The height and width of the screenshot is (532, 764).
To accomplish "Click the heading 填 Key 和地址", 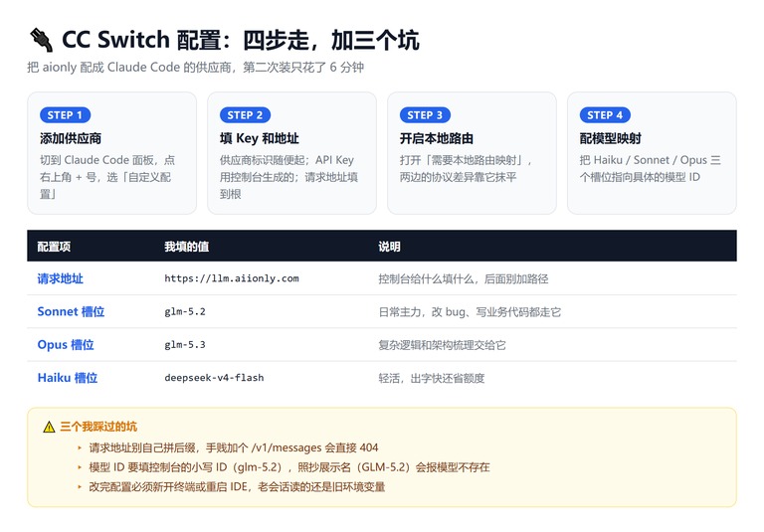I will pyautogui.click(x=260, y=138).
